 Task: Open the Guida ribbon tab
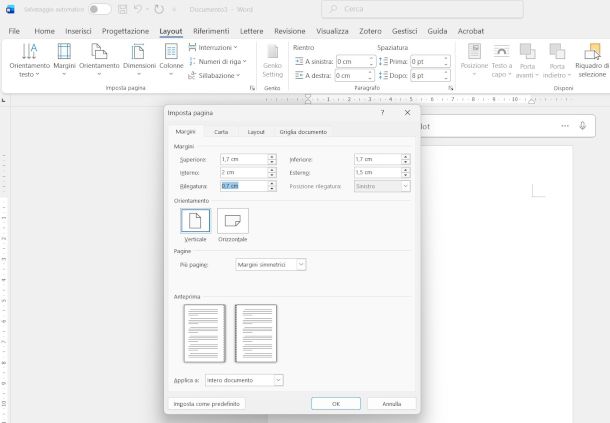[437, 31]
